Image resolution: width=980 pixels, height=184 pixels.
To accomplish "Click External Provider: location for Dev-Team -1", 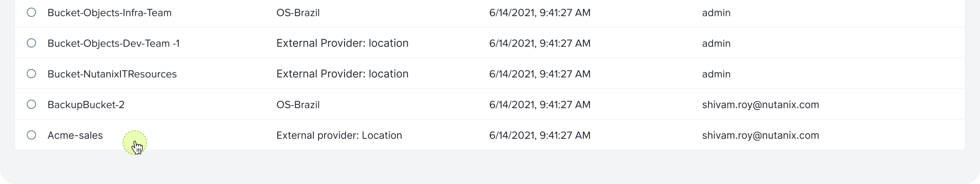I will 342,43.
